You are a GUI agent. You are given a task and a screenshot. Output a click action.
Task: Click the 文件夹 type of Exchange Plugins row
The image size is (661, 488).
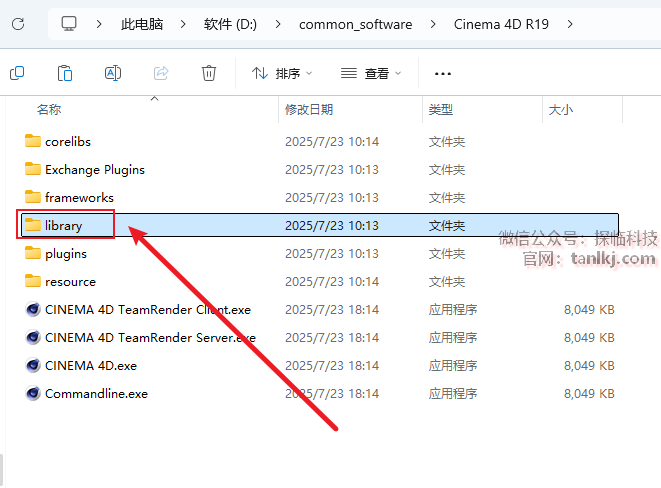(x=447, y=170)
